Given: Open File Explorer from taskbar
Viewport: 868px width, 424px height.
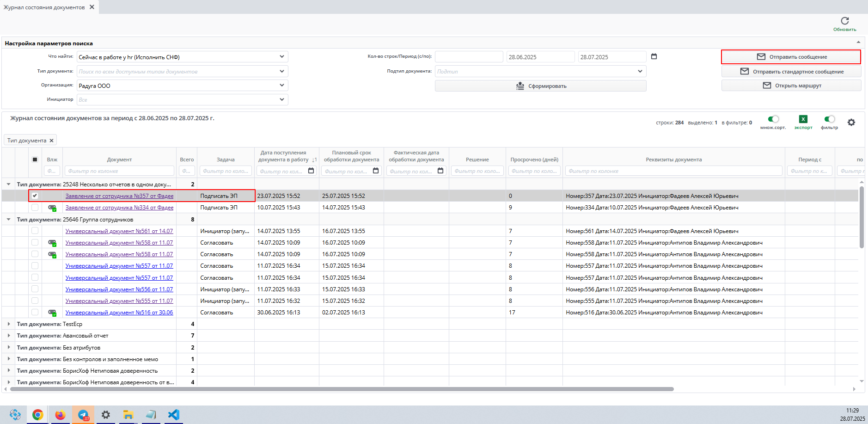Looking at the screenshot, I should pos(128,415).
